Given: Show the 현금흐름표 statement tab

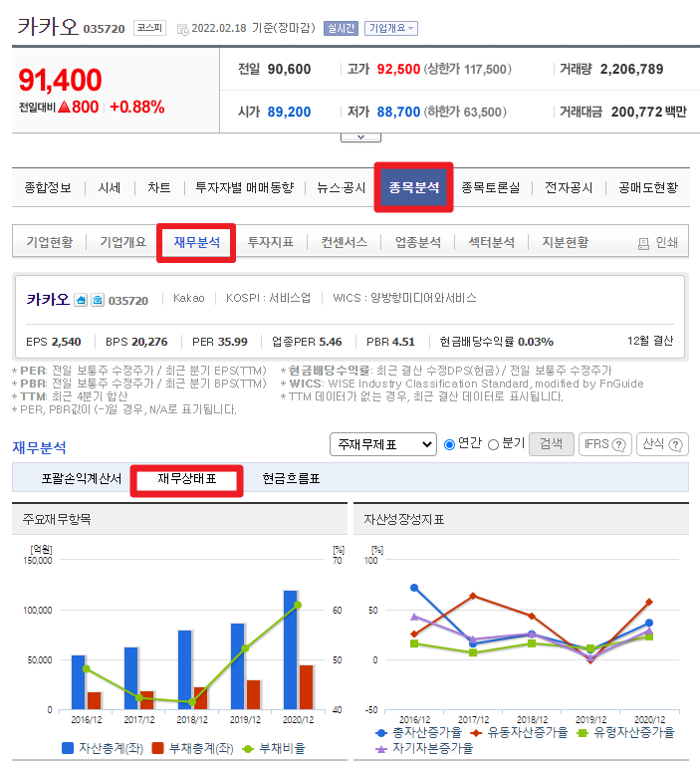Looking at the screenshot, I should (291, 479).
